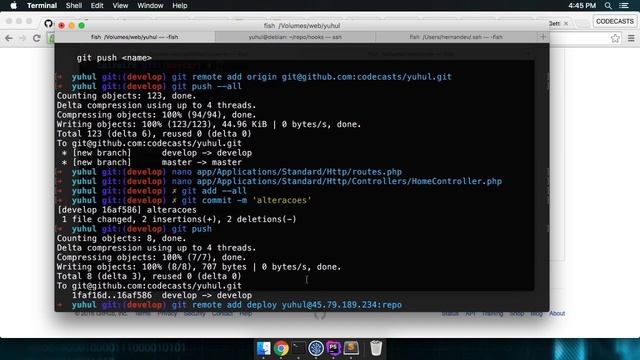
Task: Click the 'master -> master' new branch line
Action: click(x=151, y=162)
